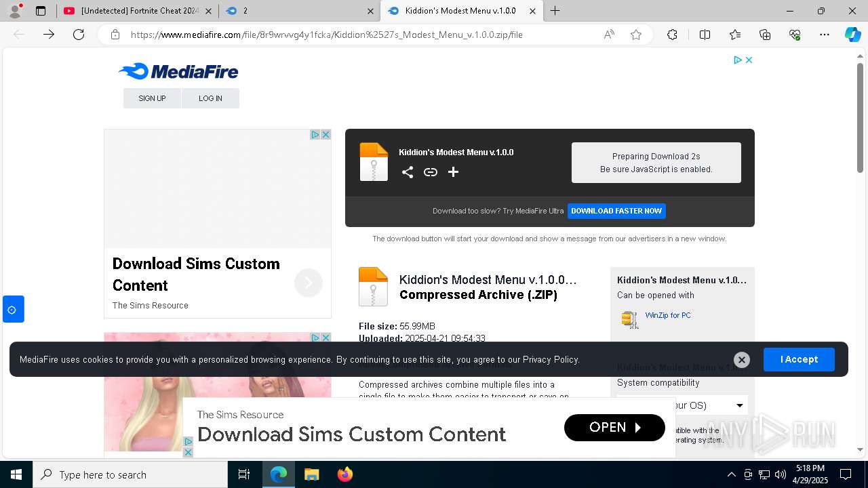Click the OPEN ad button
This screenshot has height=488, width=868.
(x=614, y=428)
